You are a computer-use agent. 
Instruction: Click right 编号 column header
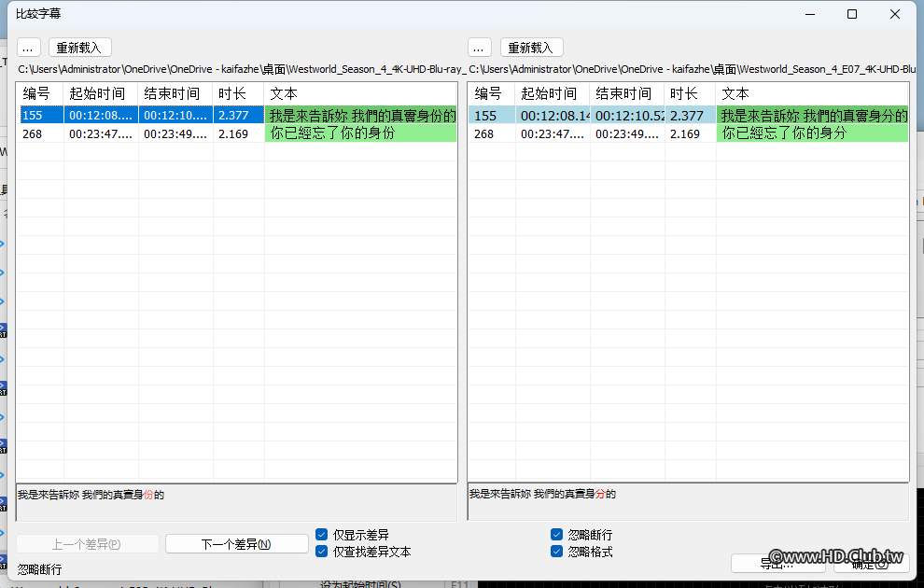492,93
